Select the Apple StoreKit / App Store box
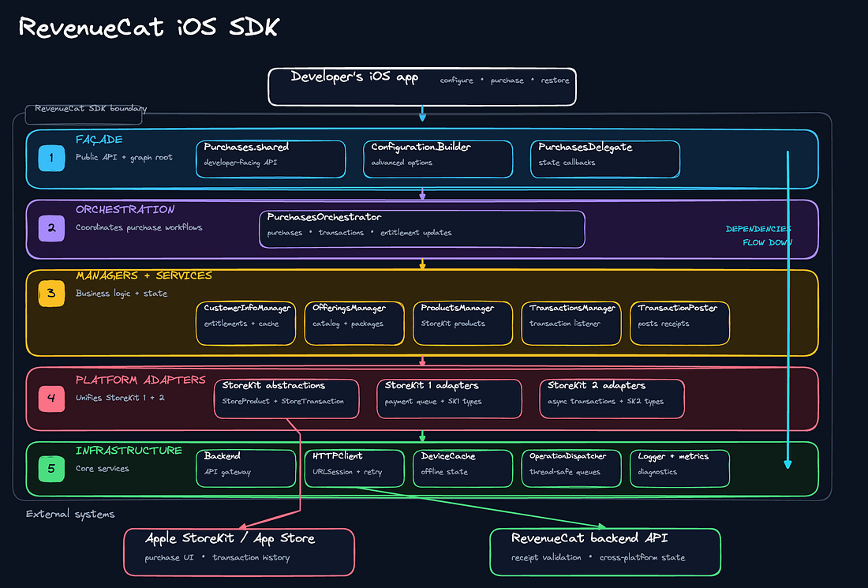Viewport: 868px width, 588px height. point(239,552)
